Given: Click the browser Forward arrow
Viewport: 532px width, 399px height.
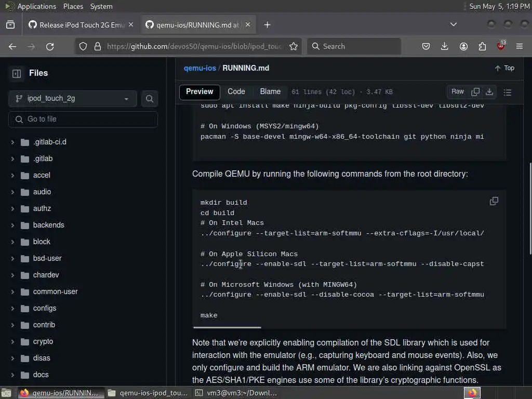Looking at the screenshot, I should pyautogui.click(x=31, y=46).
